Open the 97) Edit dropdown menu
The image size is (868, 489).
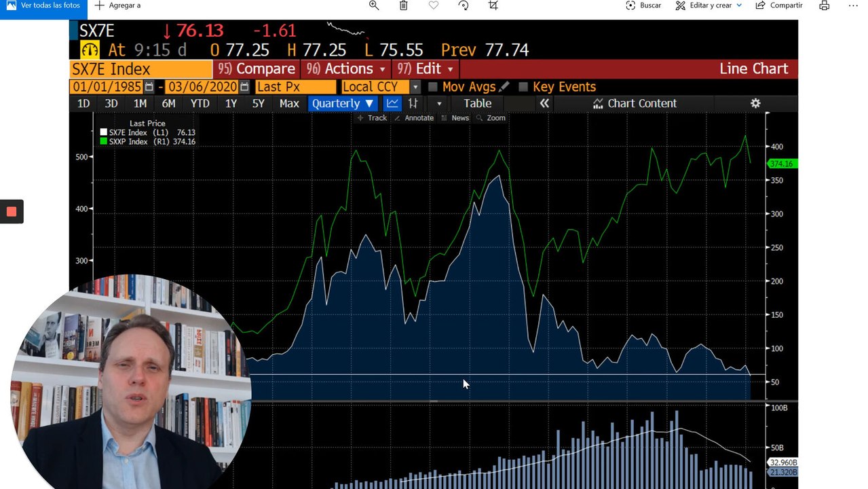coord(425,69)
